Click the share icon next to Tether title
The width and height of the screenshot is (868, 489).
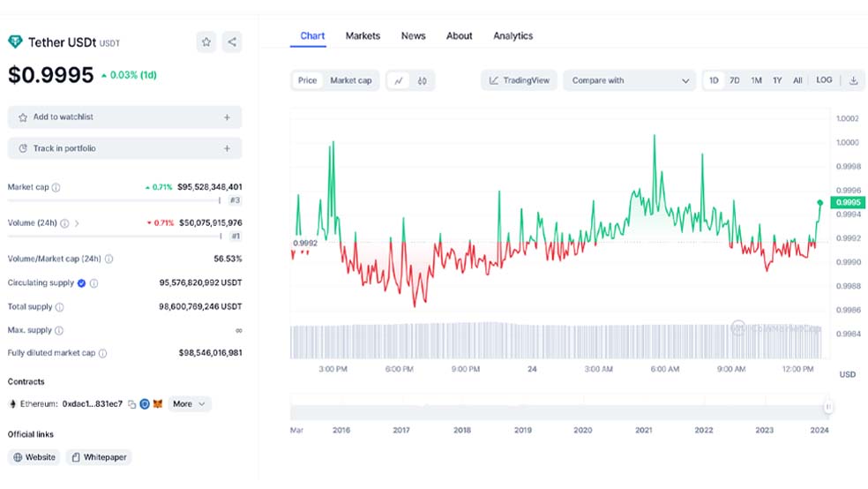tap(231, 41)
